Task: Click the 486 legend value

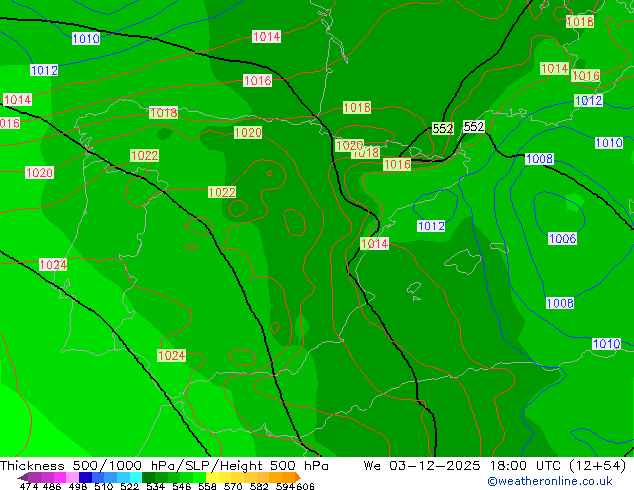Action: click(52, 486)
